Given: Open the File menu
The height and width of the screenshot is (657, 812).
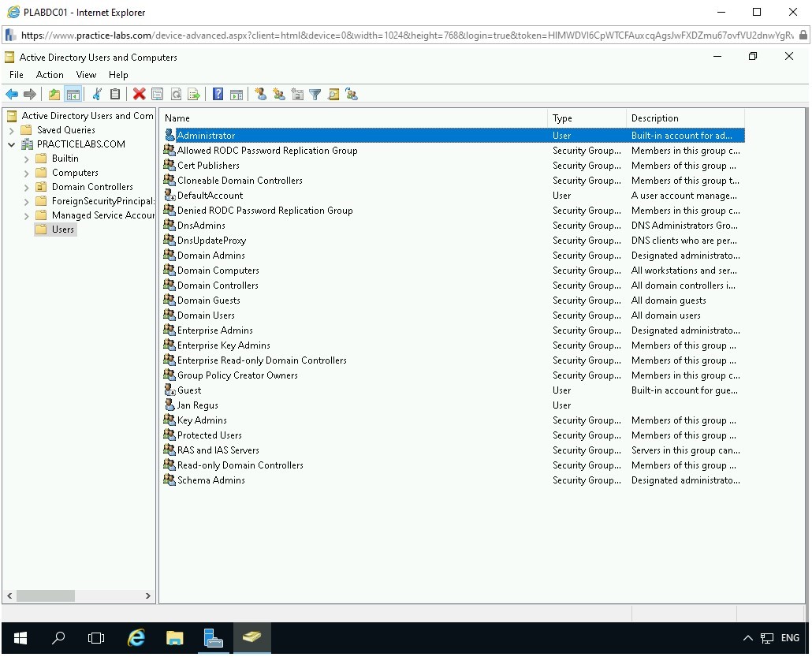Looking at the screenshot, I should click(17, 75).
